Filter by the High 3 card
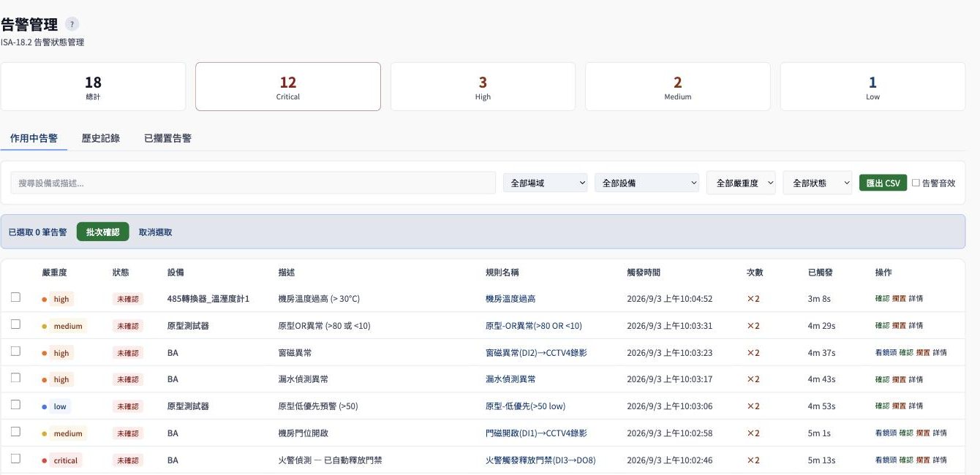The image size is (980, 475). (x=483, y=86)
